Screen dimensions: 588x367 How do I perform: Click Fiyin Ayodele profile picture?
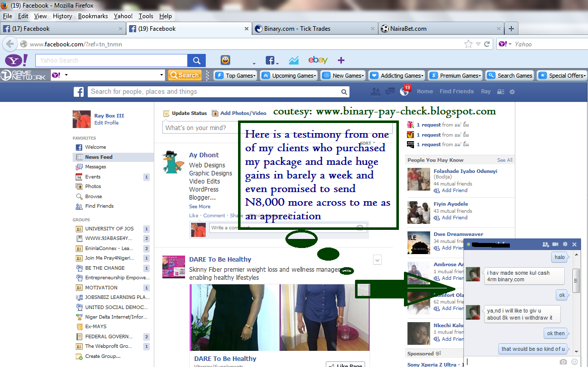coord(419,213)
